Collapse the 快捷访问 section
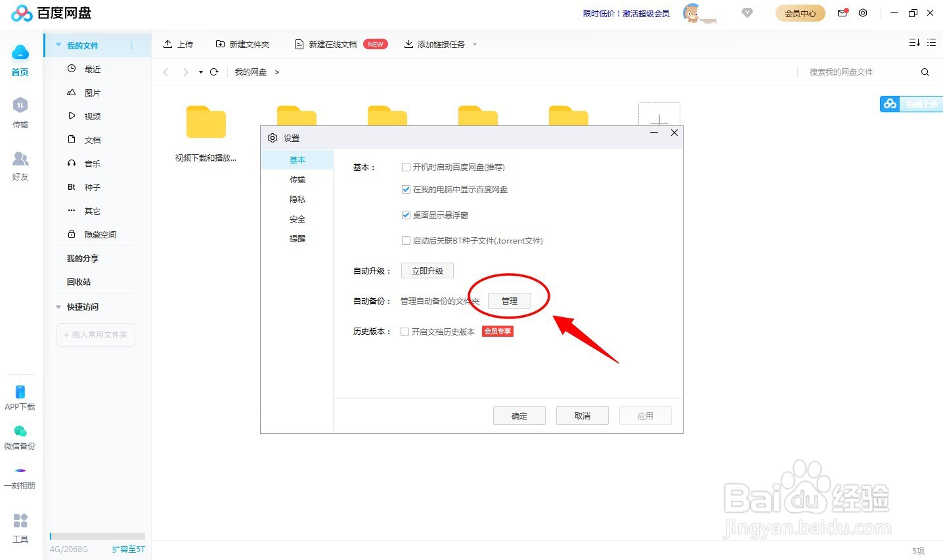Image resolution: width=943 pixels, height=560 pixels. (58, 307)
